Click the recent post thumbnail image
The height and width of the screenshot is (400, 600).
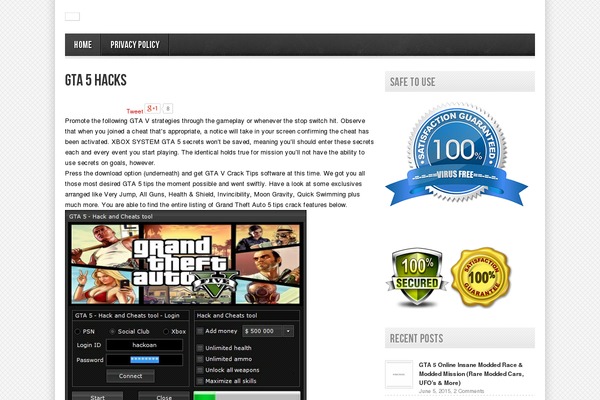click(399, 374)
